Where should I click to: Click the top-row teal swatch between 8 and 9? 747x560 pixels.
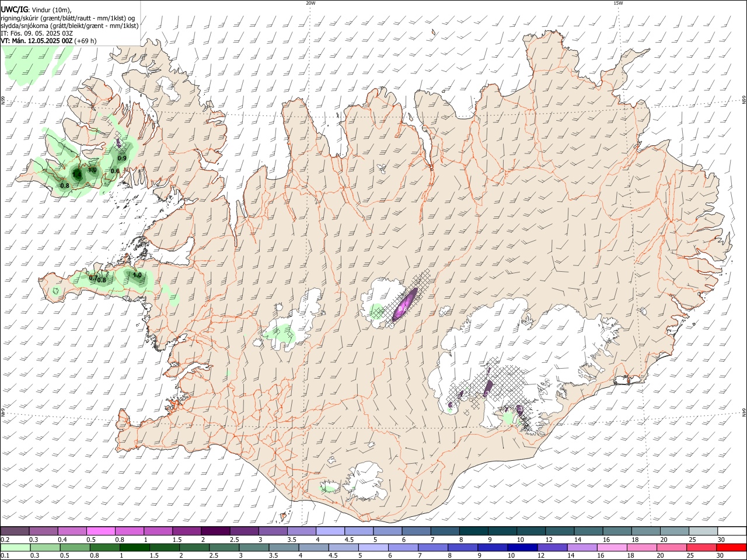[473, 531]
